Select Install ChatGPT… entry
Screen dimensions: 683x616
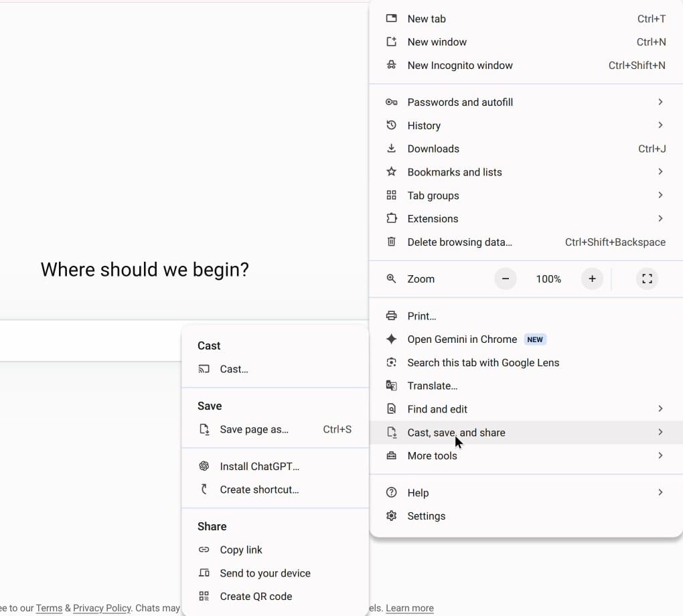(275, 466)
